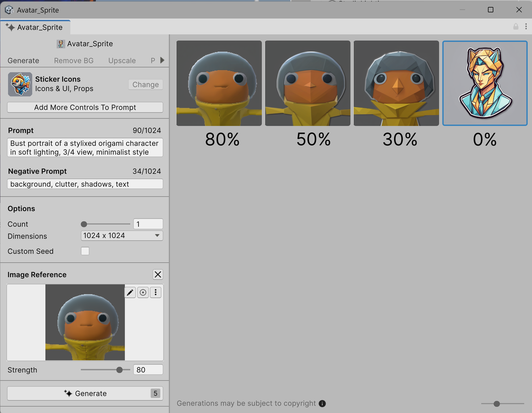This screenshot has height=413, width=532.
Task: Click the copyright info icon
Action: [x=322, y=403]
